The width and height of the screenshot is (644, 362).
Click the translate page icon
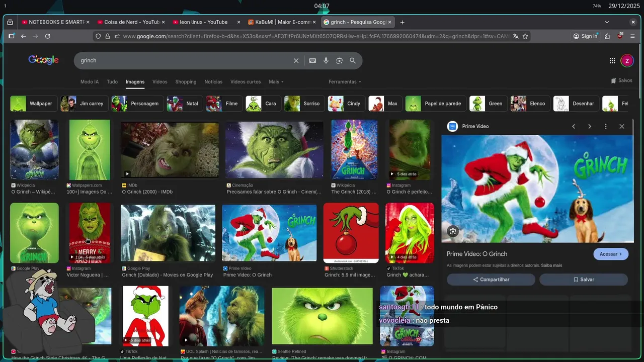click(516, 36)
